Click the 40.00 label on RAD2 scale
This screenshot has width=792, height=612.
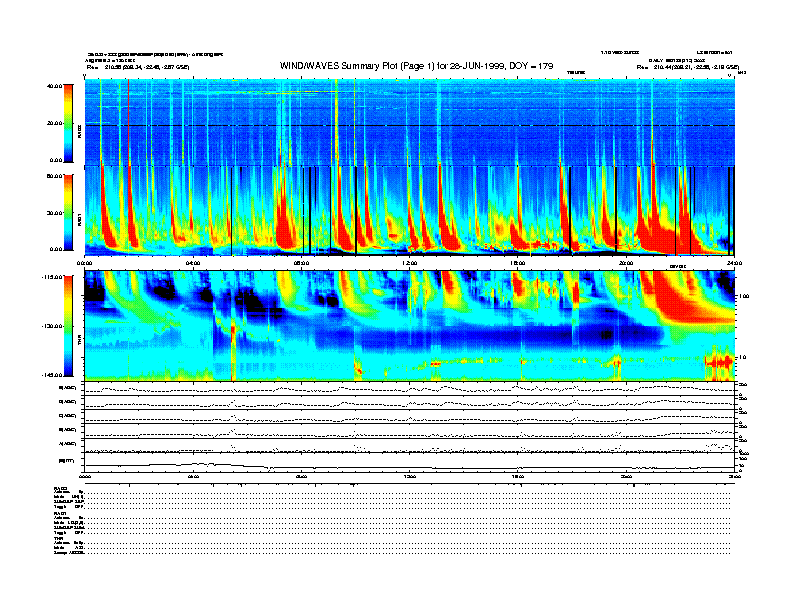pyautogui.click(x=54, y=86)
